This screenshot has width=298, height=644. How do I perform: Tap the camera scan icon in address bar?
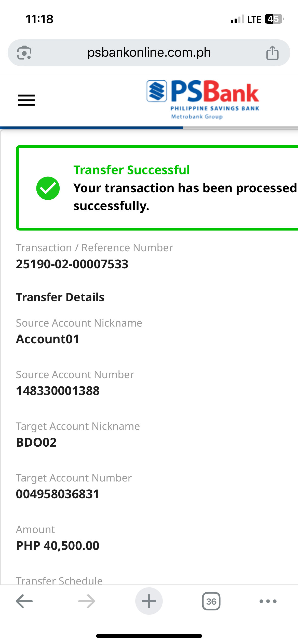[x=24, y=53]
